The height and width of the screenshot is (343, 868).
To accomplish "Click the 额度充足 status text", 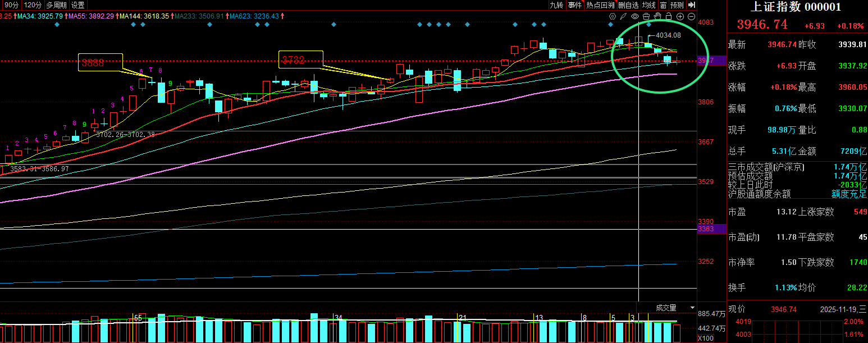I will 849,194.
